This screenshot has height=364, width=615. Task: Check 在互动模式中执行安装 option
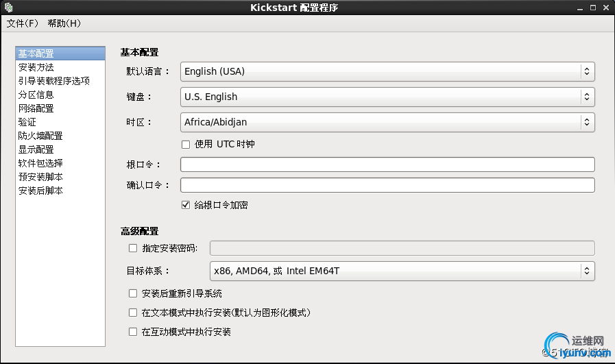coord(134,332)
